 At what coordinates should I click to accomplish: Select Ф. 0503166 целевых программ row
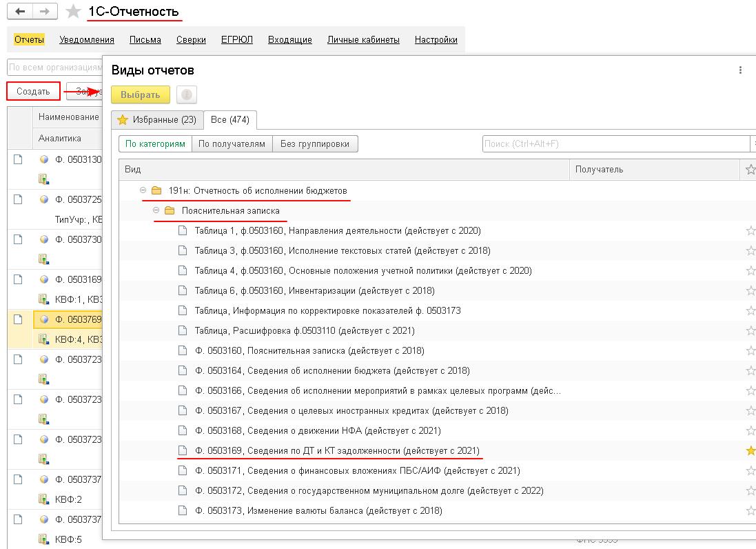(x=378, y=391)
